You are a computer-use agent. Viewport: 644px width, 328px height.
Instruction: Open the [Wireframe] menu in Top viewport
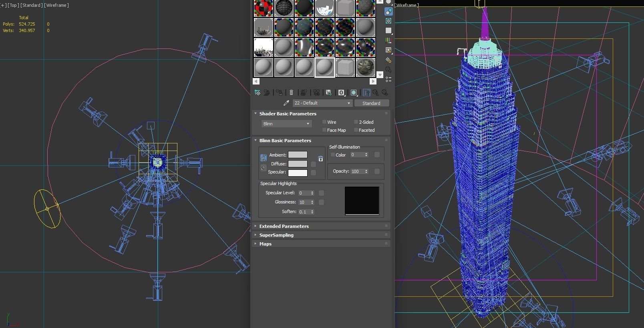(56, 5)
